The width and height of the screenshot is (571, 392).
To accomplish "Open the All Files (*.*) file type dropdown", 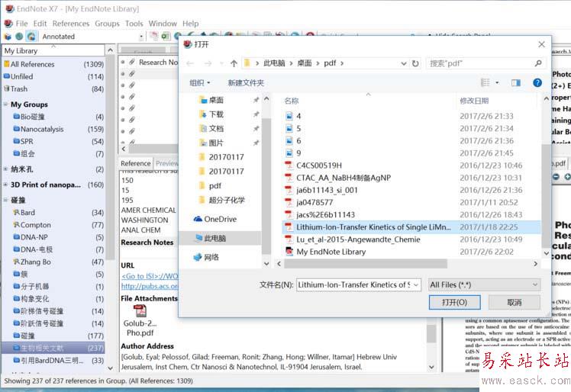I will point(484,285).
